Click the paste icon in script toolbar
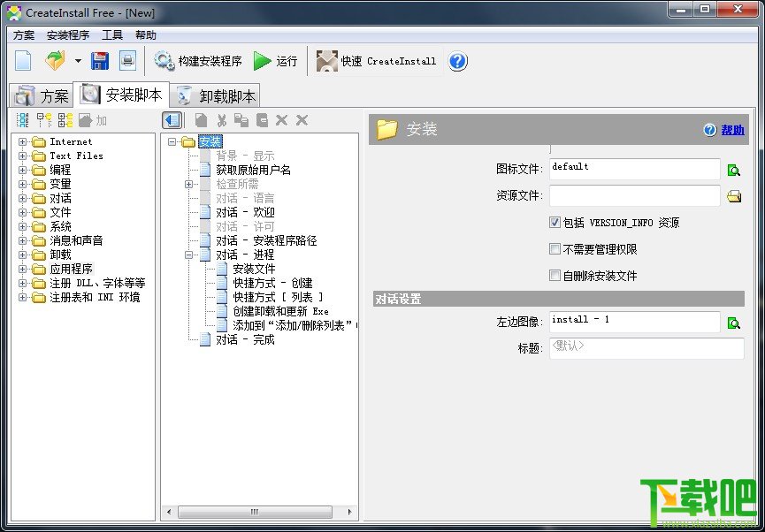The width and height of the screenshot is (765, 532). [241, 120]
